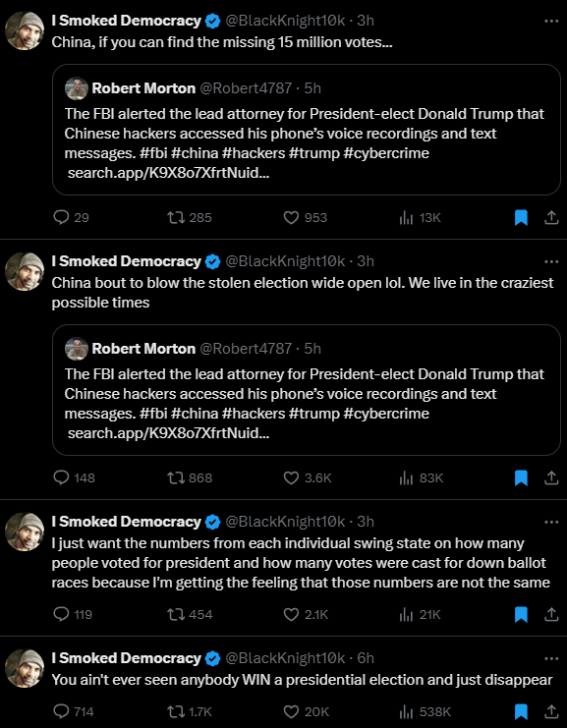Toggle bookmark on the 'stolen election' tweet

point(522,477)
